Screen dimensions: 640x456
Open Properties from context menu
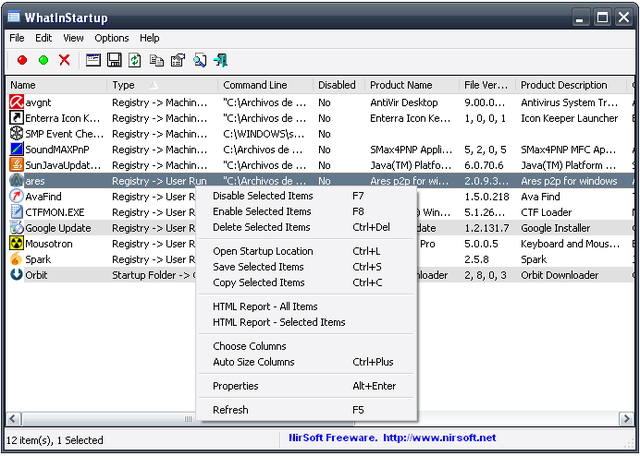click(x=307, y=386)
